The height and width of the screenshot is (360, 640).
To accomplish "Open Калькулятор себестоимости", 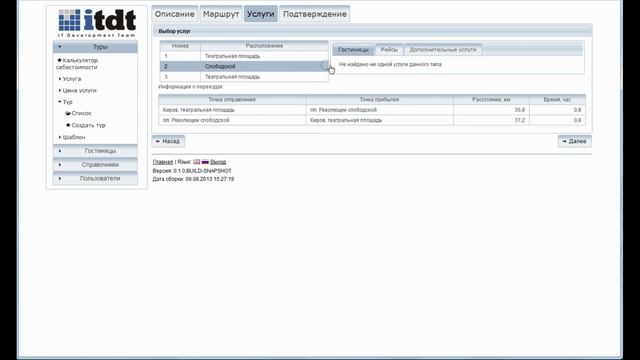I will pyautogui.click(x=77, y=64).
